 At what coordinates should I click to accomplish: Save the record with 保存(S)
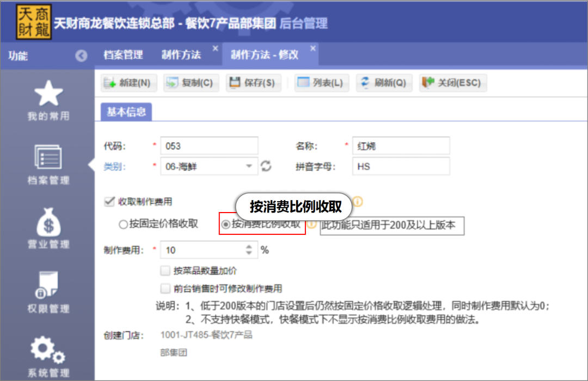click(254, 83)
